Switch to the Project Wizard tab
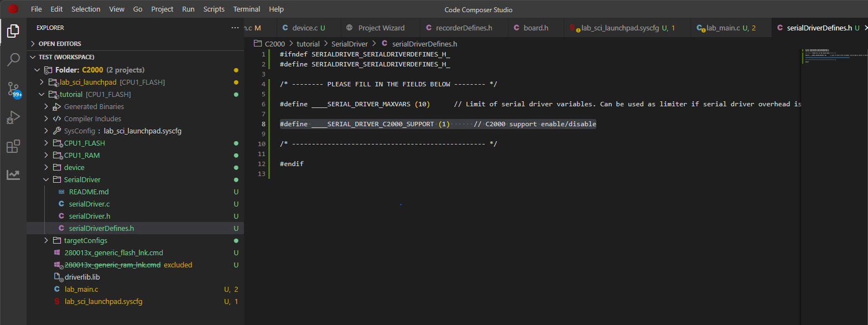The image size is (868, 325). pyautogui.click(x=381, y=28)
